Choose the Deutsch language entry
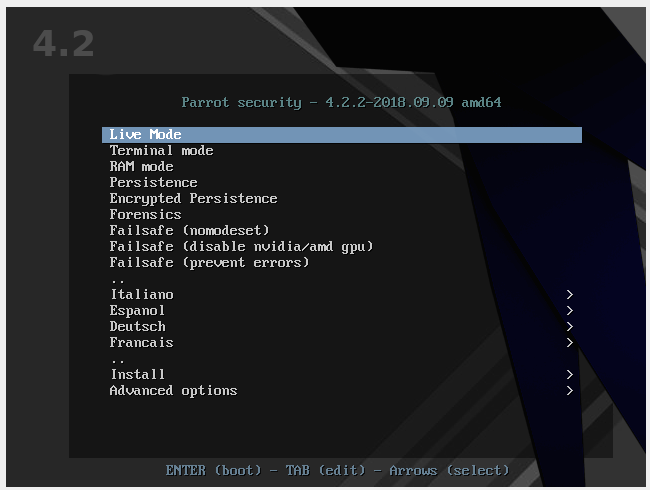The image size is (650, 490). [x=137, y=327]
